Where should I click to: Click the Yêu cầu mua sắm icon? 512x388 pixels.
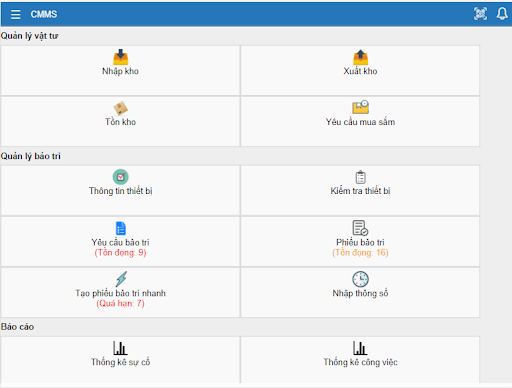point(360,107)
